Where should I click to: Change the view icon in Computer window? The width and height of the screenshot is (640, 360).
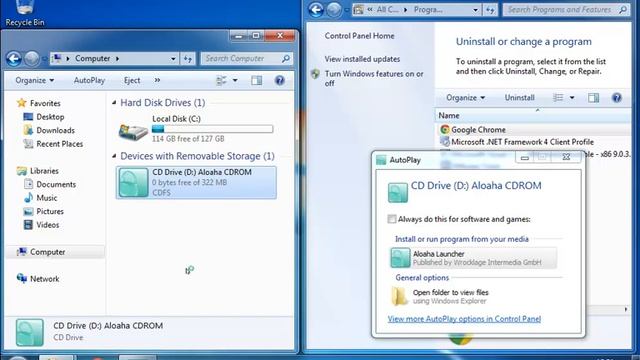pyautogui.click(x=221, y=80)
